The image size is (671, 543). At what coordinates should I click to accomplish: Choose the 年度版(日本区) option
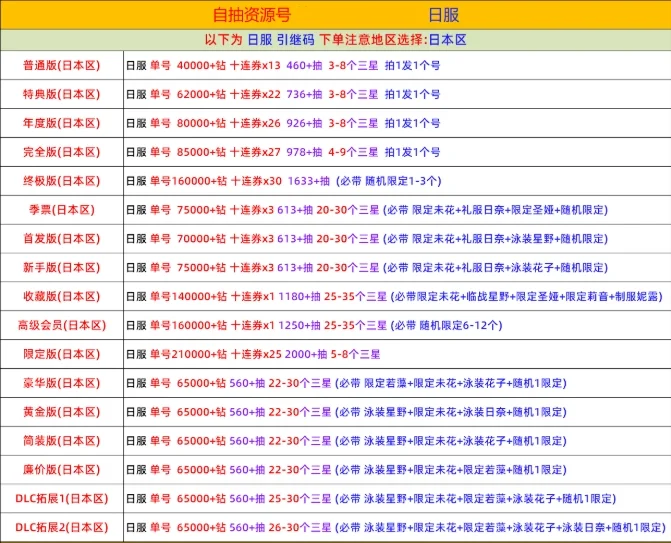(x=62, y=123)
